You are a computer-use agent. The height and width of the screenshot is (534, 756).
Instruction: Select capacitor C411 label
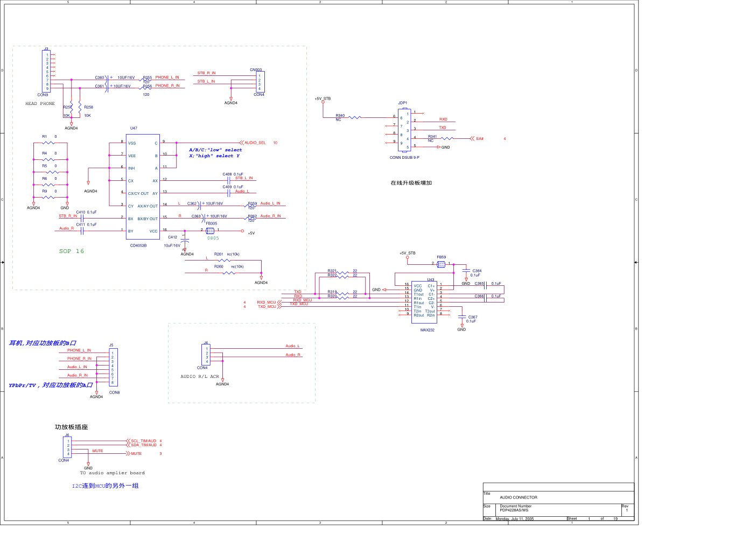(x=81, y=224)
